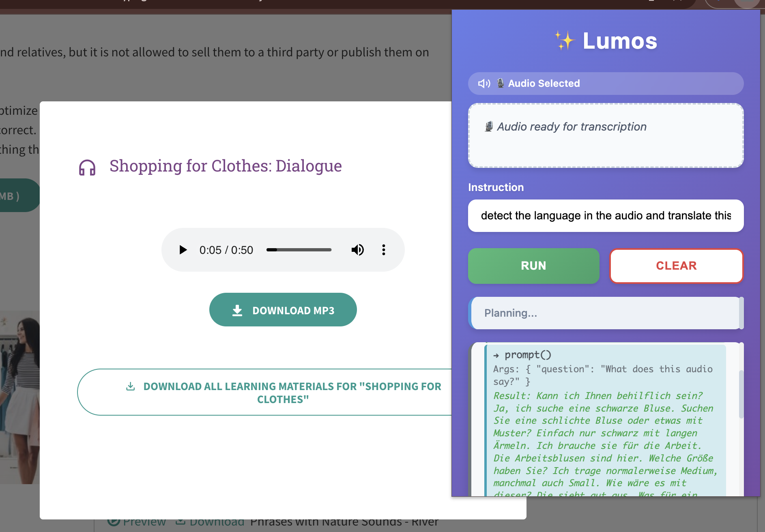Screen dimensions: 765x532
Task: Click the Shopping for Clothes: Dialogue heading
Action: [226, 166]
